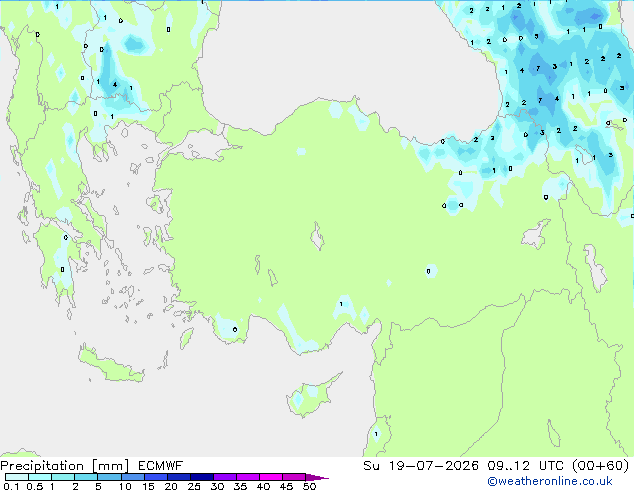
Task: Click the legend value label '15'
Action: (148, 486)
